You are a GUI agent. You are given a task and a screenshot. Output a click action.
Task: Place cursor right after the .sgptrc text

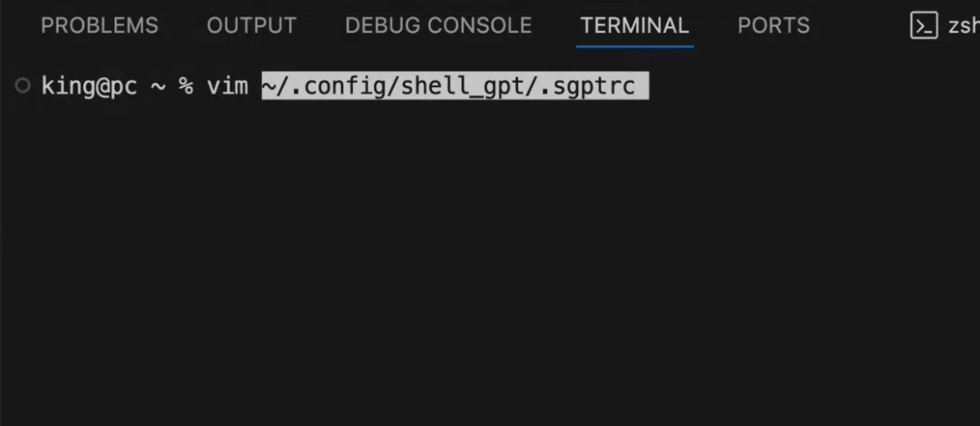click(637, 86)
